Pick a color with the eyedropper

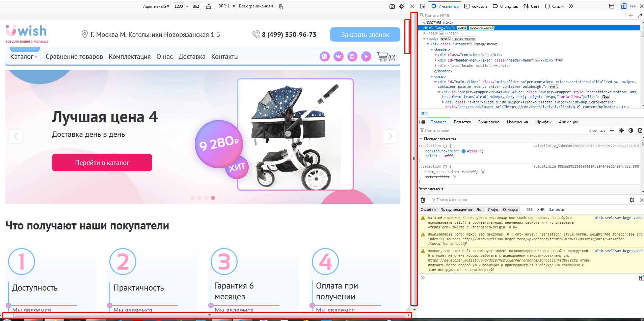tap(640, 16)
